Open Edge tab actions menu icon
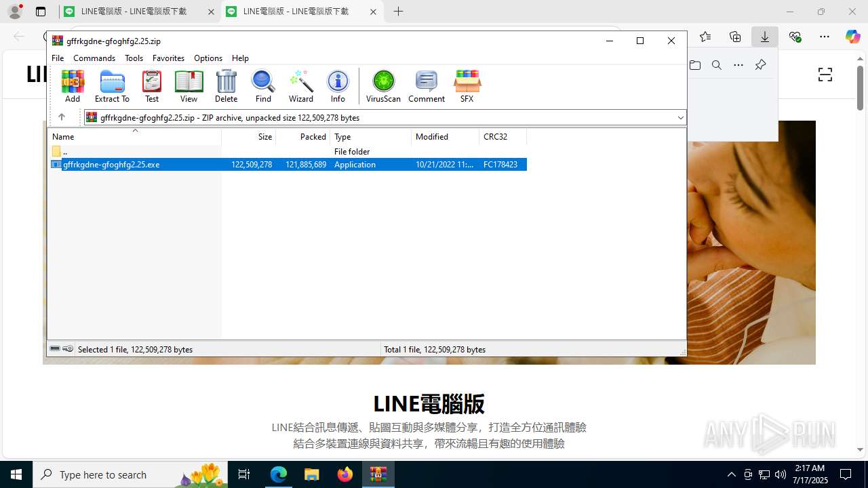This screenshot has height=488, width=868. [41, 12]
